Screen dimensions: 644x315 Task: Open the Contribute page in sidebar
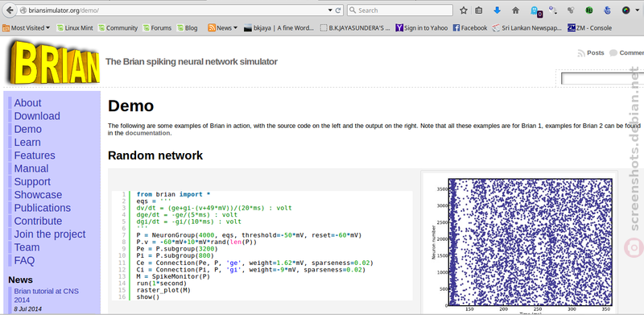coord(38,222)
